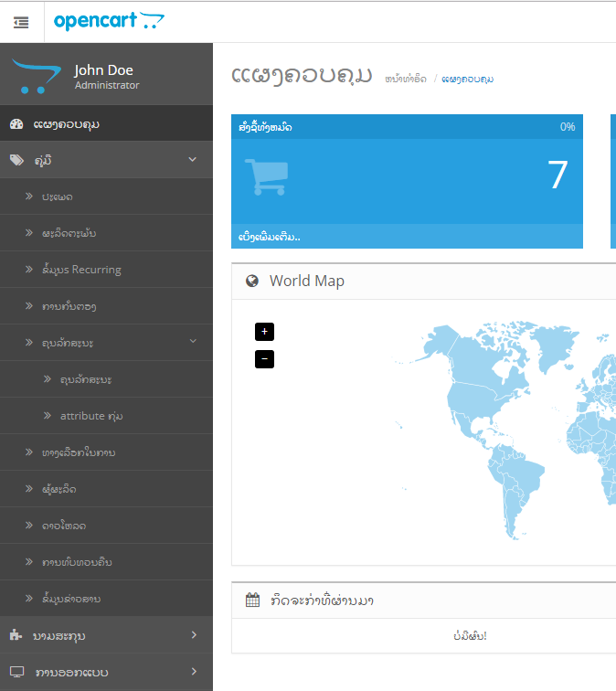616x691 pixels.
Task: Click the ແຜງຄວບຄຸມ breadcrumb link
Action: [468, 80]
